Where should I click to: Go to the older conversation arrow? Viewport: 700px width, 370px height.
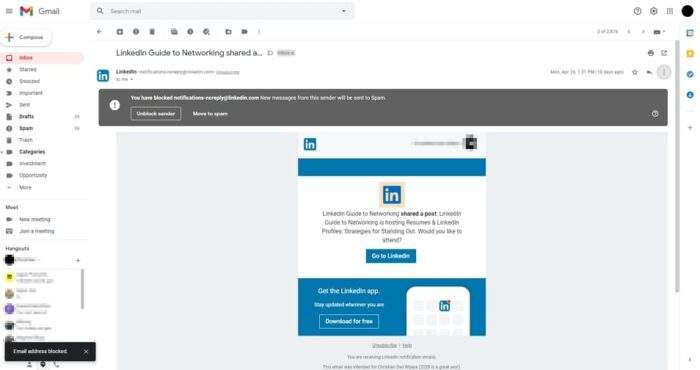point(643,32)
